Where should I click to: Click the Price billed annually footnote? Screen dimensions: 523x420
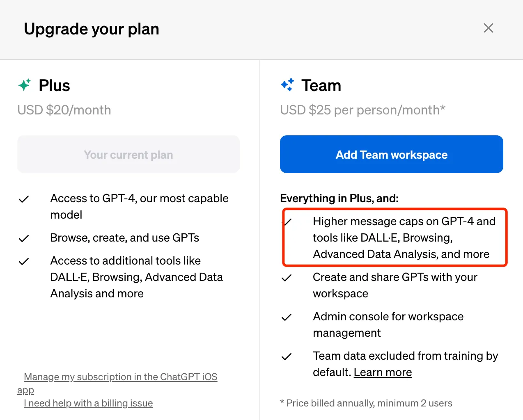click(x=366, y=403)
